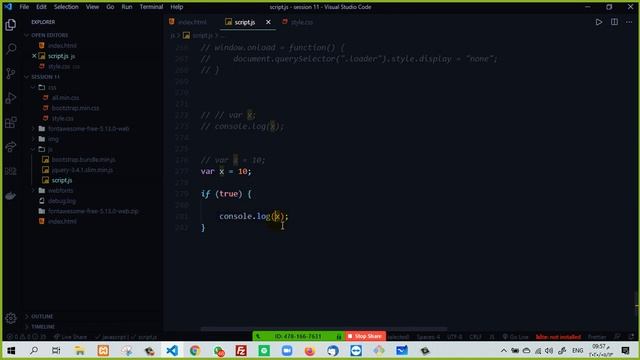
Task: Switch to the style.css editor tab
Action: 298,22
